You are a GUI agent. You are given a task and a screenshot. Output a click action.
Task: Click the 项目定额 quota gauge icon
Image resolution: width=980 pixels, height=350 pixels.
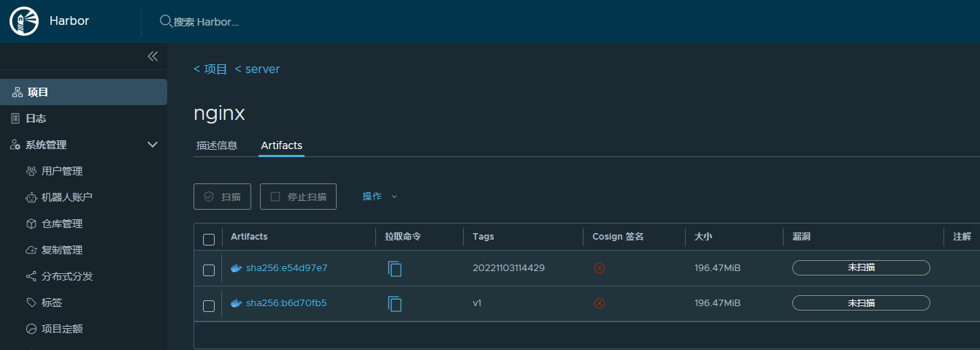click(31, 329)
